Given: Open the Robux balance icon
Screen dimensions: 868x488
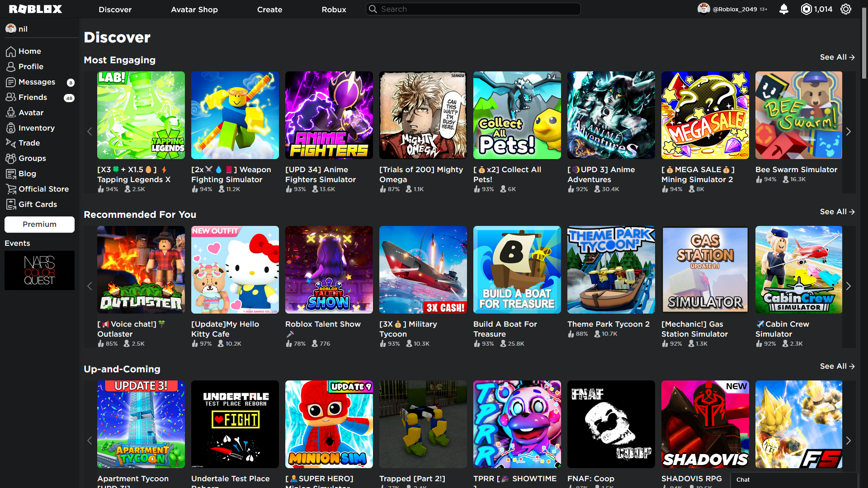Looking at the screenshot, I should tap(806, 9).
